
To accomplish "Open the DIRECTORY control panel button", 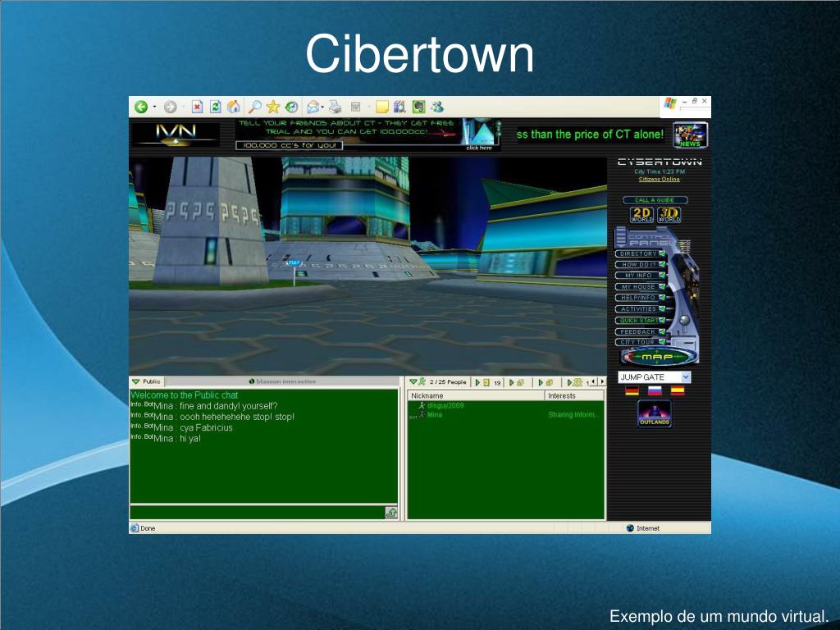I will (640, 254).
